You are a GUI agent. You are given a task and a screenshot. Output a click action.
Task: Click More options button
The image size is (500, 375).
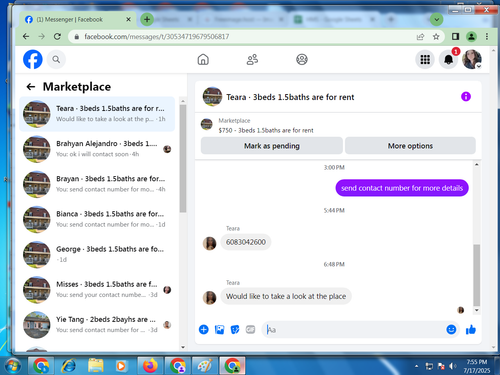[410, 146]
